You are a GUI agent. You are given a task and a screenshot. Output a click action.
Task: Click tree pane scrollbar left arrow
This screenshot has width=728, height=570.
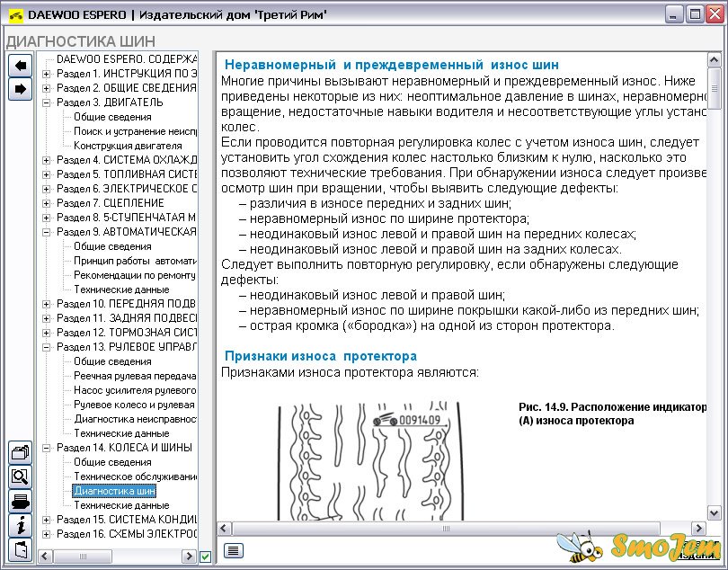[44, 556]
